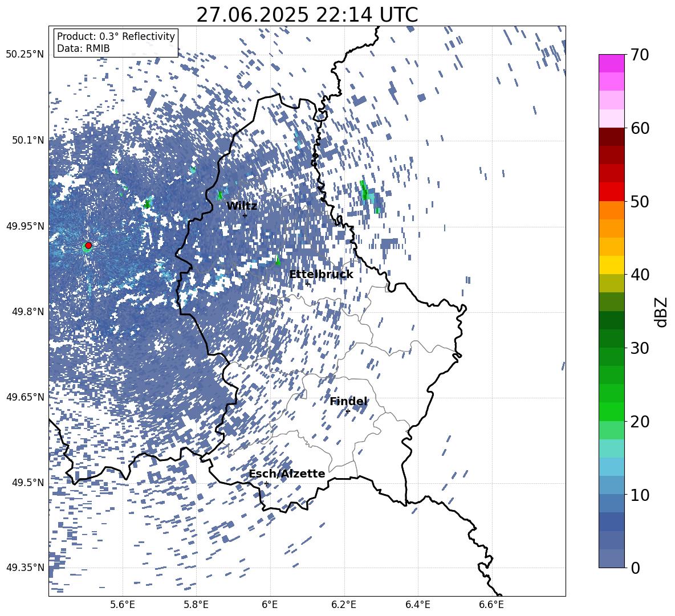Viewport: 675px width, 616px height.
Task: Click the 5.8°E longitude label
Action: pyautogui.click(x=196, y=605)
